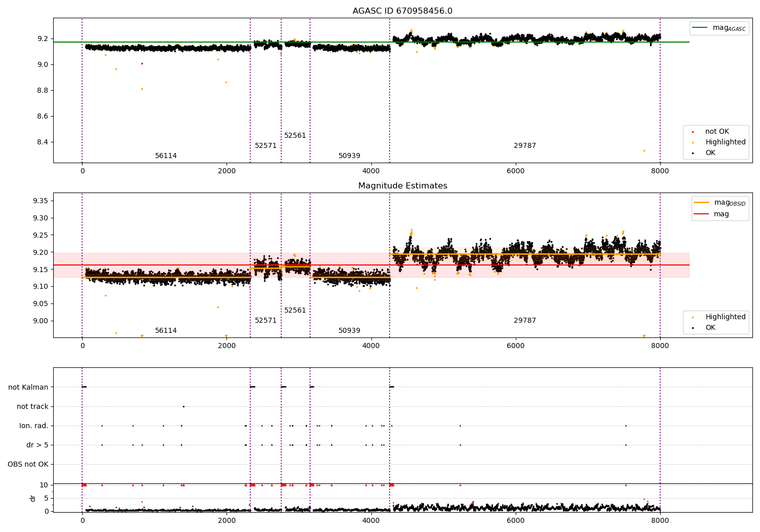Select the "not OK" legend entry
The height and width of the screenshot is (532, 760).
(717, 132)
